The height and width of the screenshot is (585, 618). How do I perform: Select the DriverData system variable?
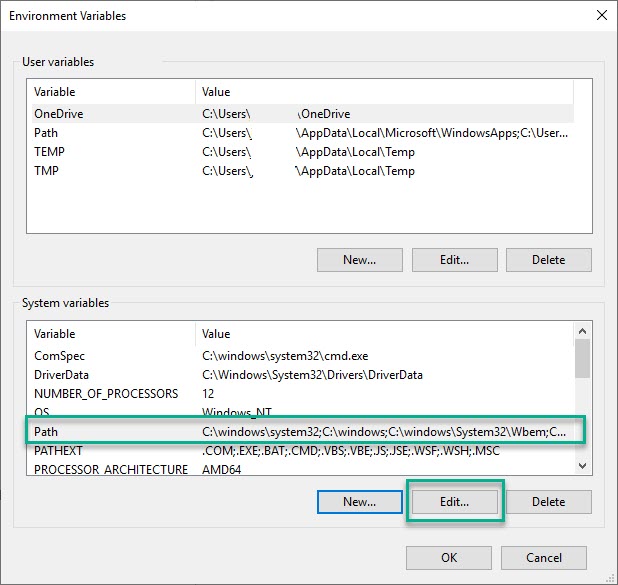tap(62, 375)
